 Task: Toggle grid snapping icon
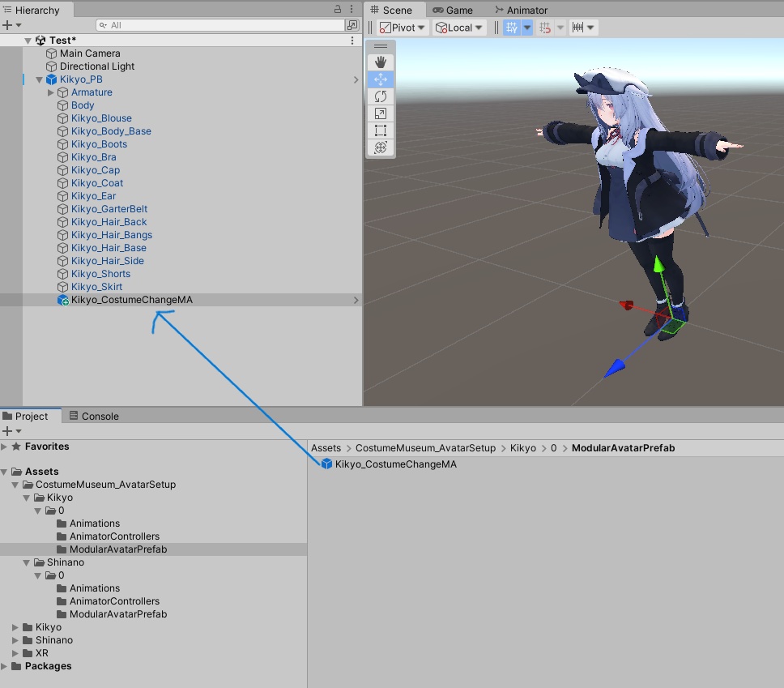[545, 28]
